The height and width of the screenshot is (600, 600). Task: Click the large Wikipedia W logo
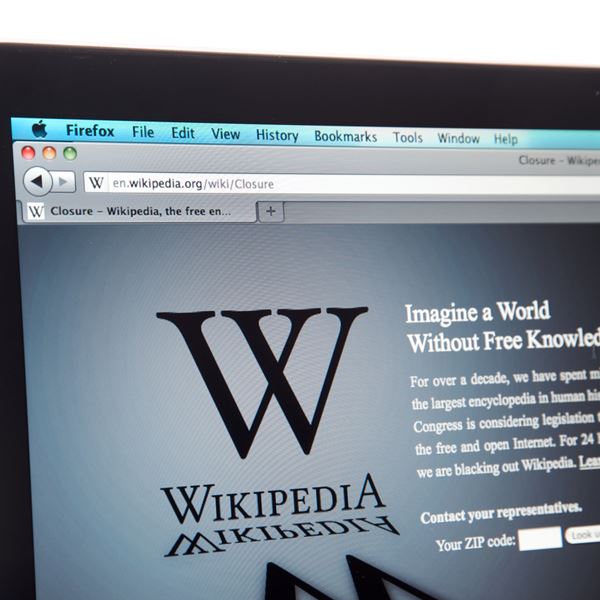tap(262, 382)
